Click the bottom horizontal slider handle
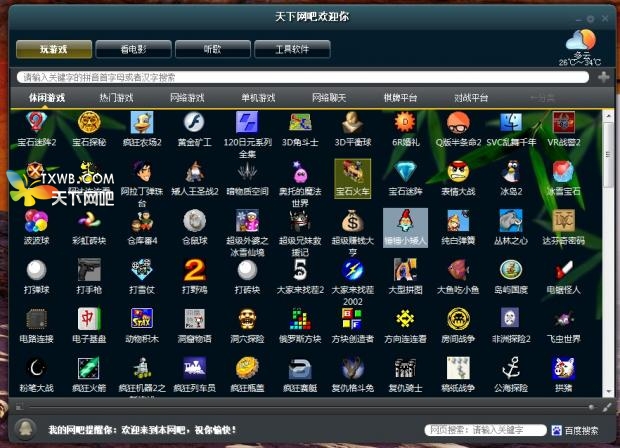 coord(591,407)
